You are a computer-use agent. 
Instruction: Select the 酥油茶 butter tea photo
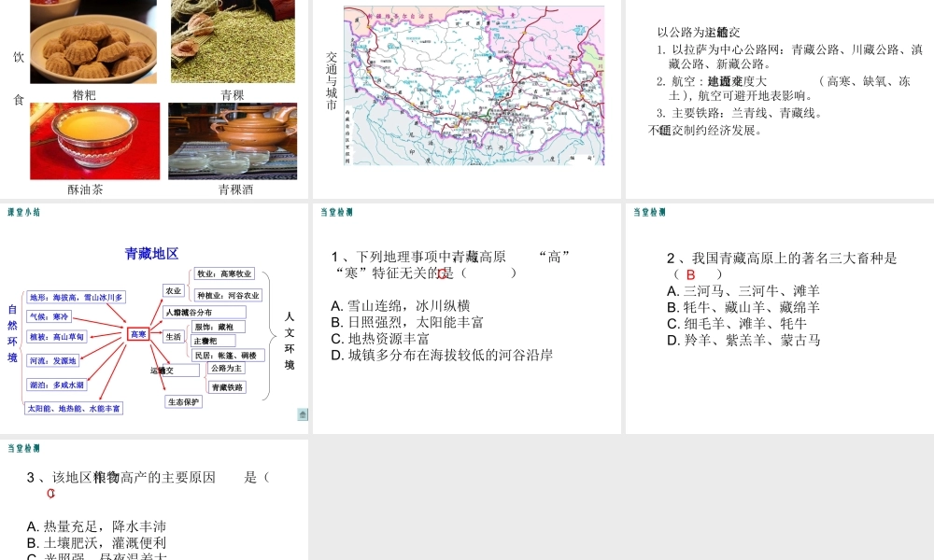pyautogui.click(x=94, y=141)
